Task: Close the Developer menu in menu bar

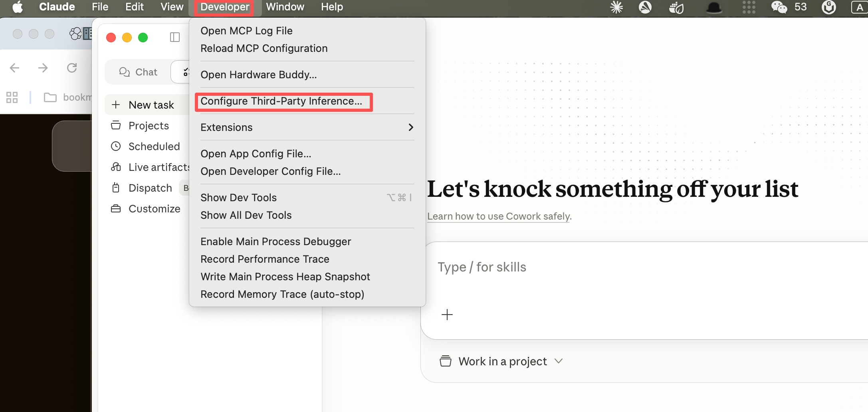Action: click(x=225, y=7)
